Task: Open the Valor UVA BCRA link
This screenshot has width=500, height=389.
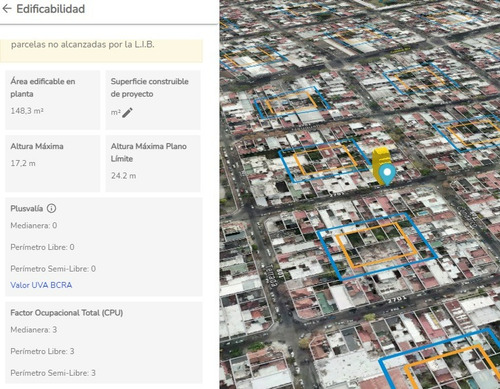Action: (x=41, y=285)
